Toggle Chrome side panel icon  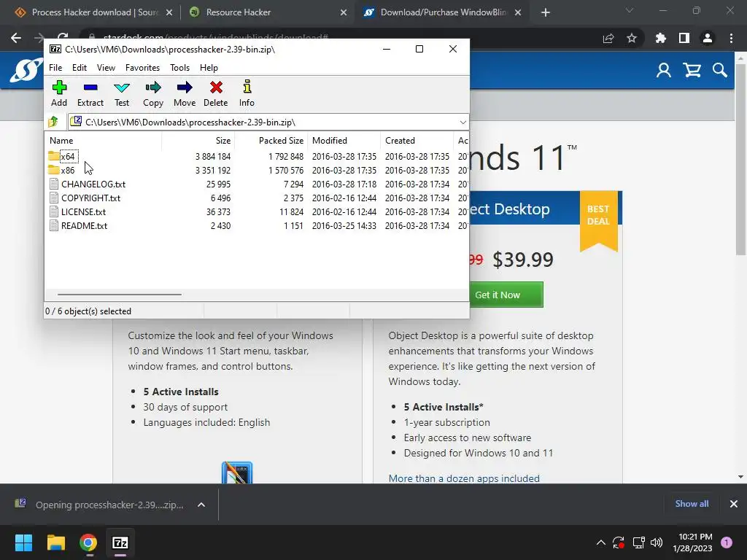click(x=684, y=38)
